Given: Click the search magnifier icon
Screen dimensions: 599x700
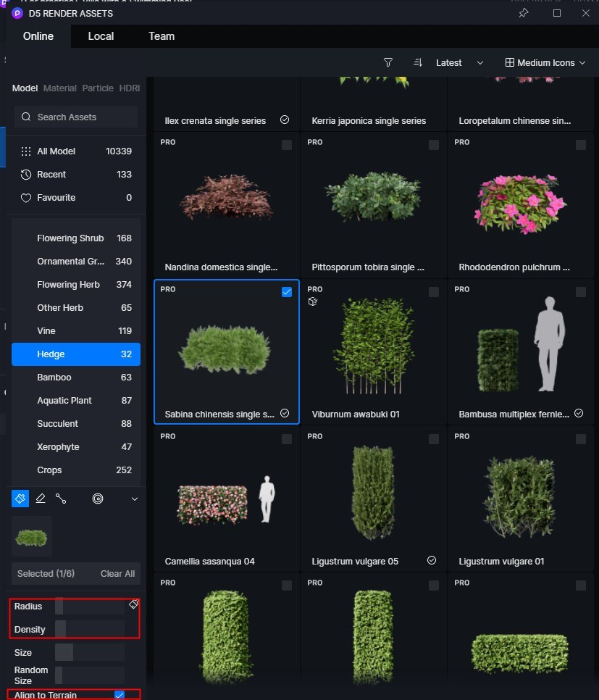Looking at the screenshot, I should tap(26, 117).
